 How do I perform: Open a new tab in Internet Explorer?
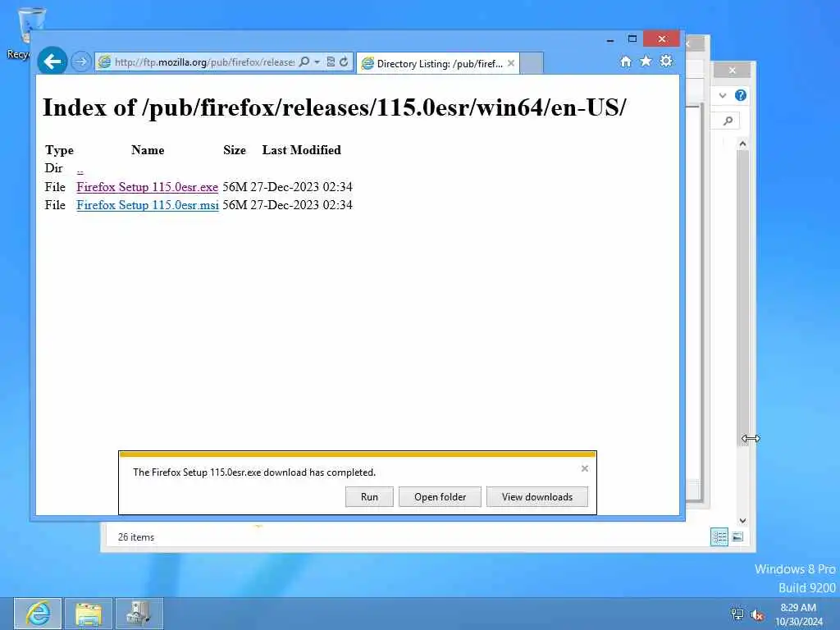532,63
